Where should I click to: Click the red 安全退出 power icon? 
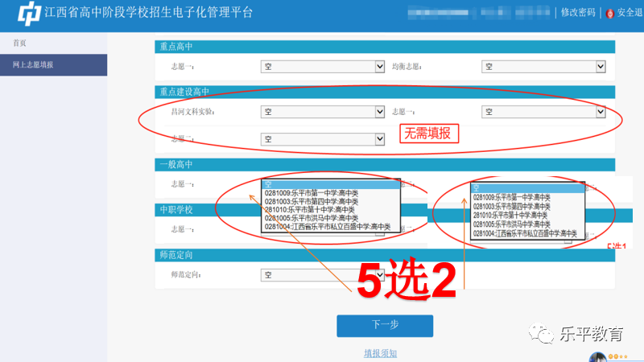pos(609,13)
